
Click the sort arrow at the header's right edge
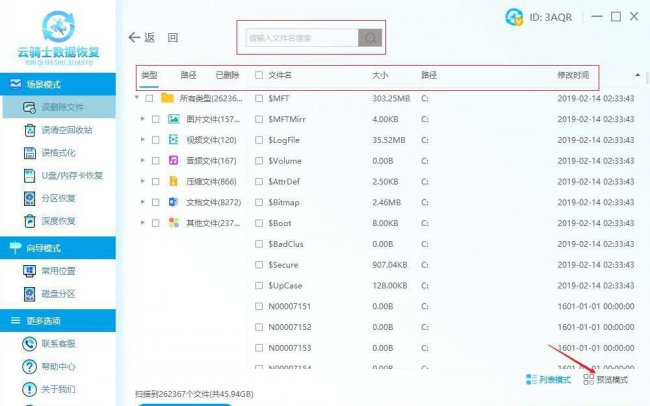click(x=638, y=75)
